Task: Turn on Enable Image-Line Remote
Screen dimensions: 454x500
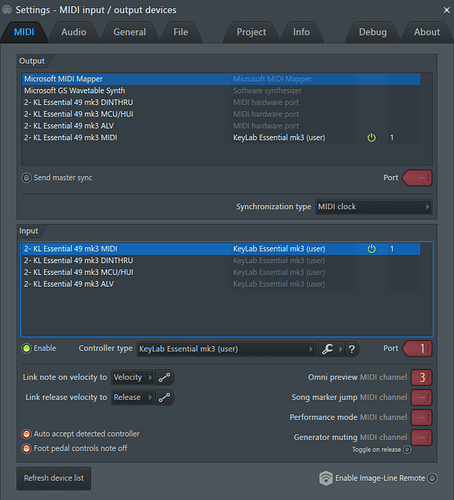Action: pos(432,478)
